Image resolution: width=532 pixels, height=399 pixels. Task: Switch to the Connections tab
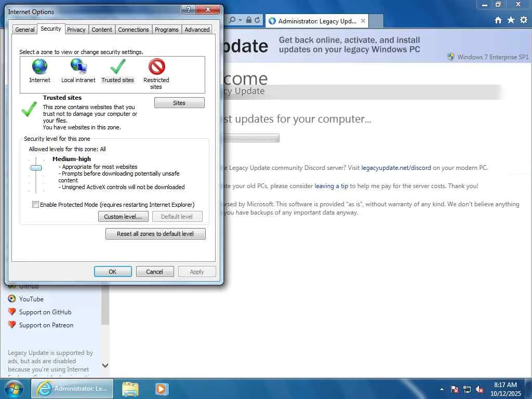pyautogui.click(x=134, y=30)
